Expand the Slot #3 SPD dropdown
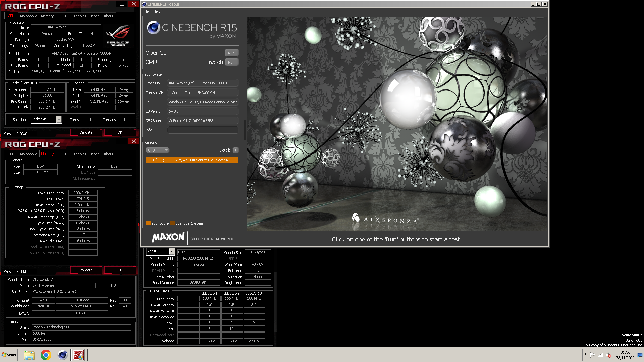 171,251
